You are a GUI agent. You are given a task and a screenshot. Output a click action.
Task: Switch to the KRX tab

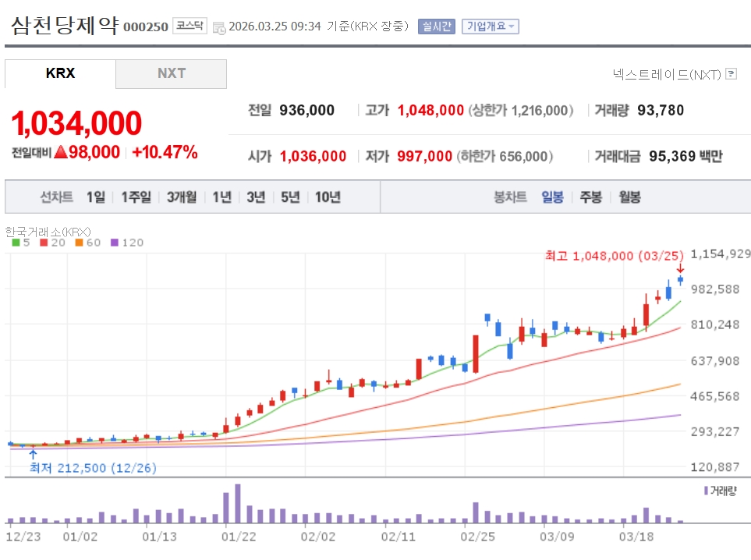click(60, 73)
